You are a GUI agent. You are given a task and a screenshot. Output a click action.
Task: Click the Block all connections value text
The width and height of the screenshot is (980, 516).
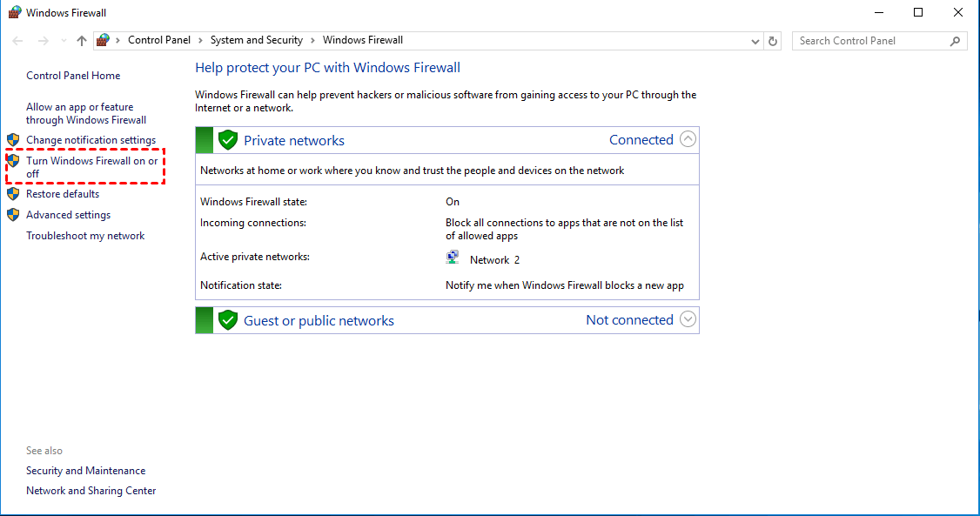click(564, 229)
